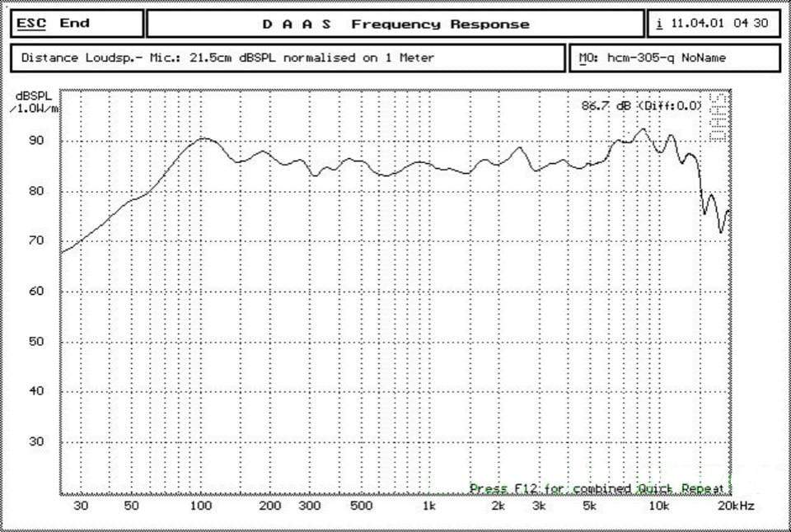Image resolution: width=791 pixels, height=532 pixels.
Task: Click the curve's bass peak near 100 Hz
Action: 203,138
